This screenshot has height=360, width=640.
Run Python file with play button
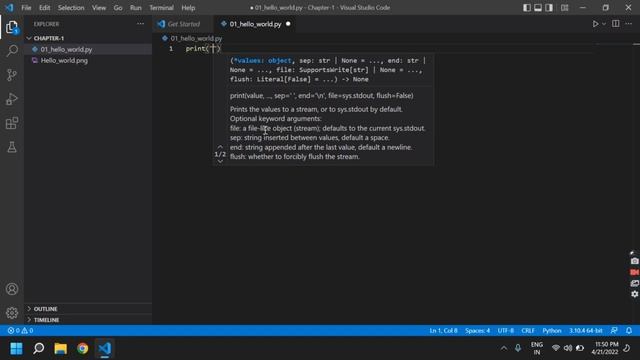point(596,24)
